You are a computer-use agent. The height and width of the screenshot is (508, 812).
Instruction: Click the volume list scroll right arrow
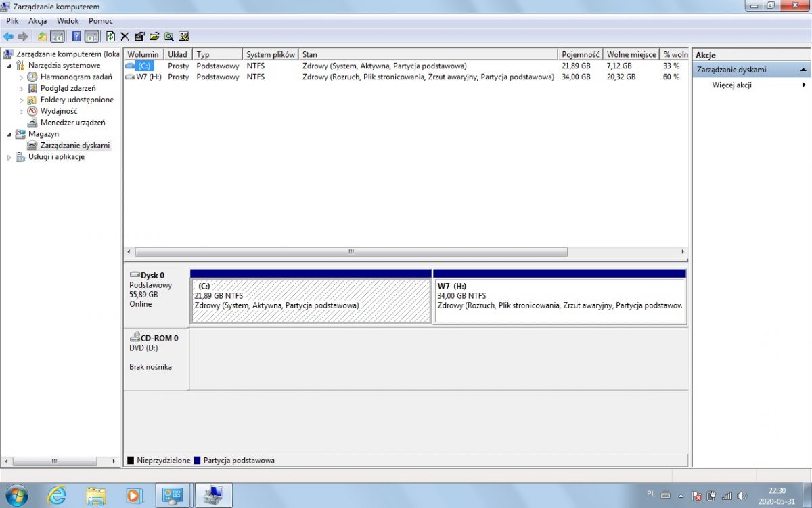click(683, 251)
